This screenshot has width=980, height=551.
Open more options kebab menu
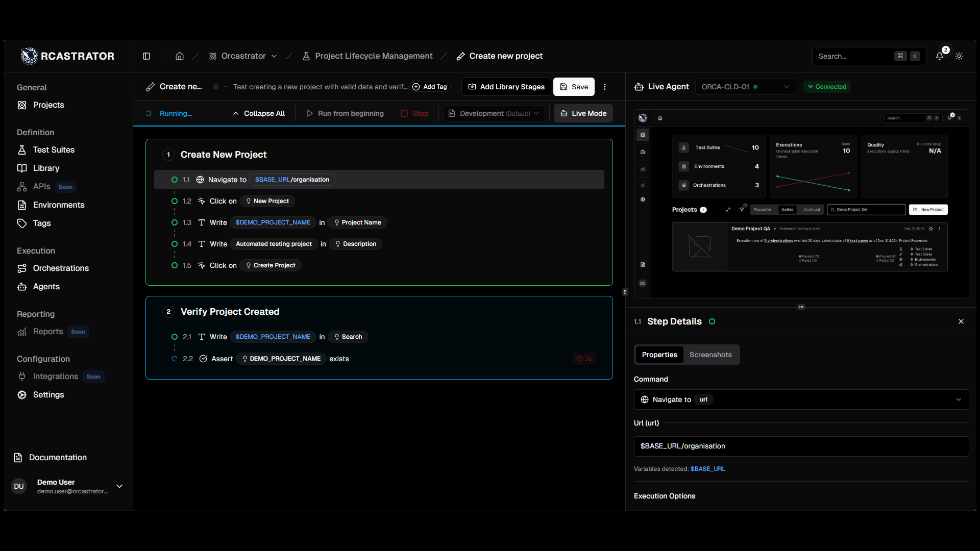coord(605,87)
